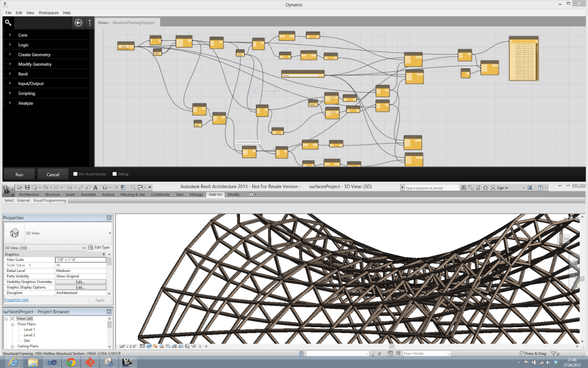
Task: Collapse the Floor Plans tree node
Action: click(13, 324)
